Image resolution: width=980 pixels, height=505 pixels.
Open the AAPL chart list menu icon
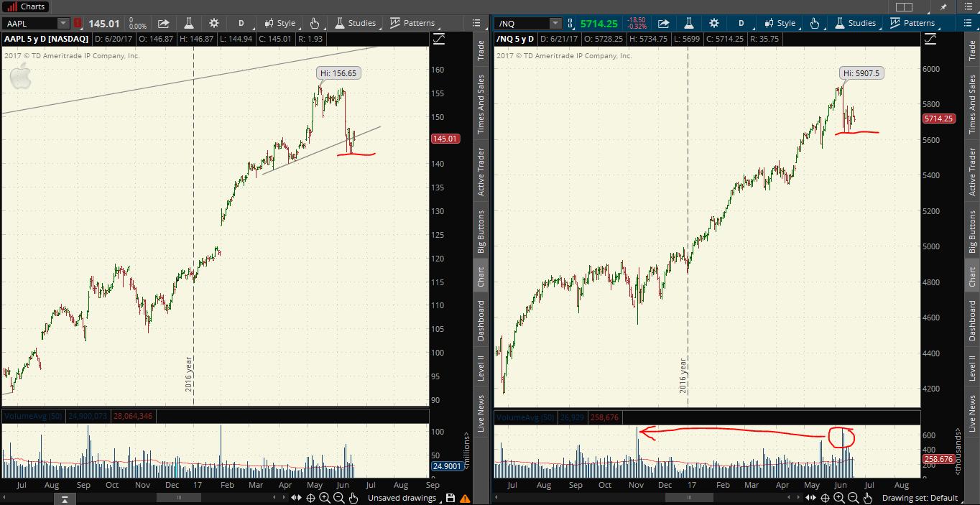tap(476, 23)
